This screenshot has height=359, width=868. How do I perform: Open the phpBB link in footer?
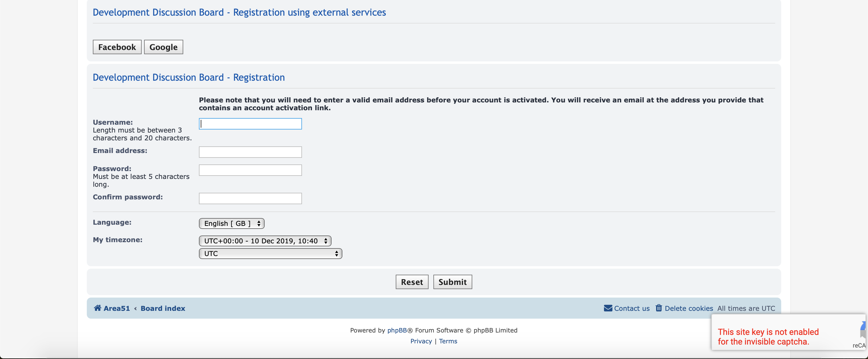tap(397, 330)
